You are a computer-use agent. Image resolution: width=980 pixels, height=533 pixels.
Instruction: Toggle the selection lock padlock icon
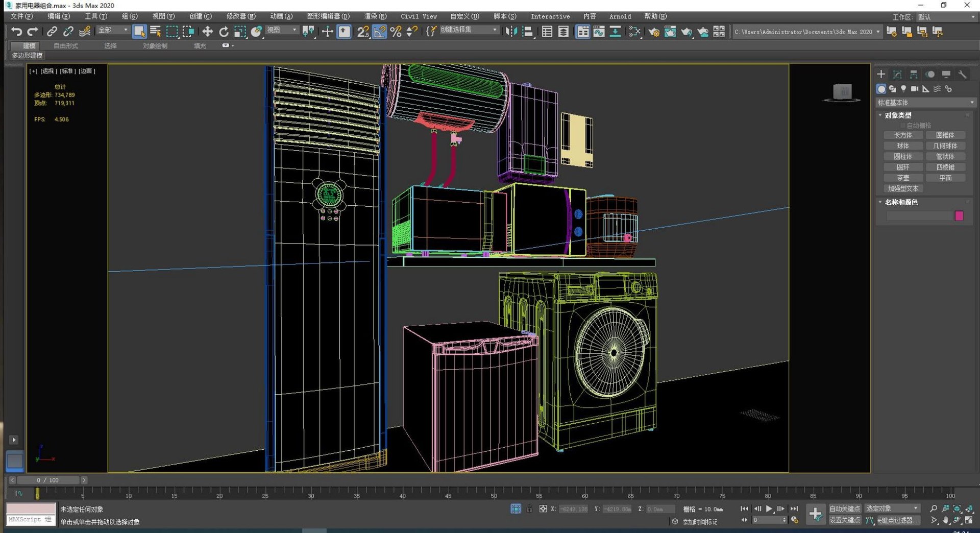(x=529, y=509)
